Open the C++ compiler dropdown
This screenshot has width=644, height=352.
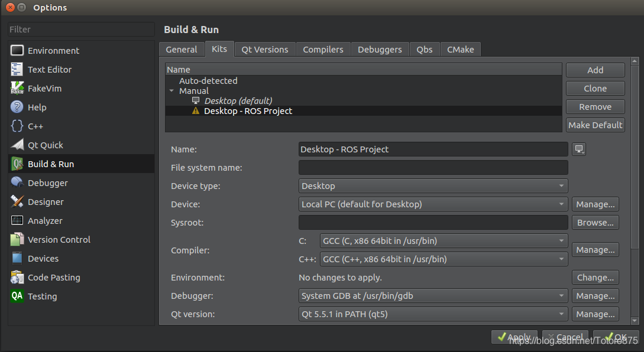444,259
